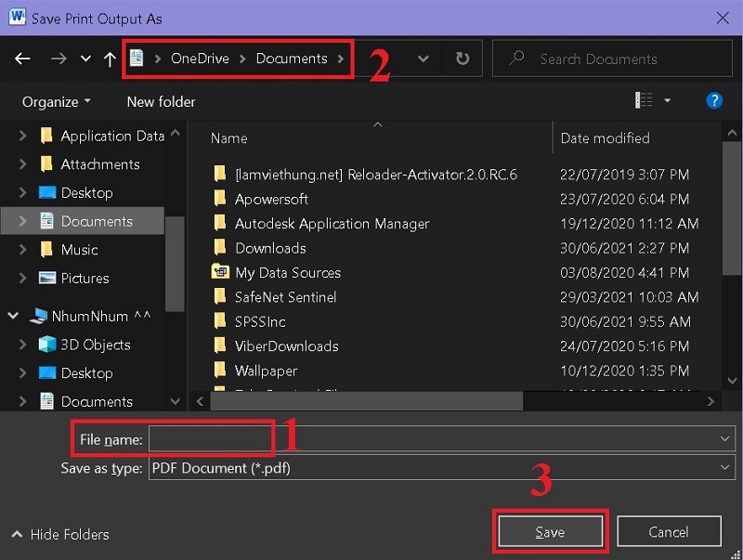
Task: Expand the Application Data tree node
Action: pyautogui.click(x=23, y=136)
